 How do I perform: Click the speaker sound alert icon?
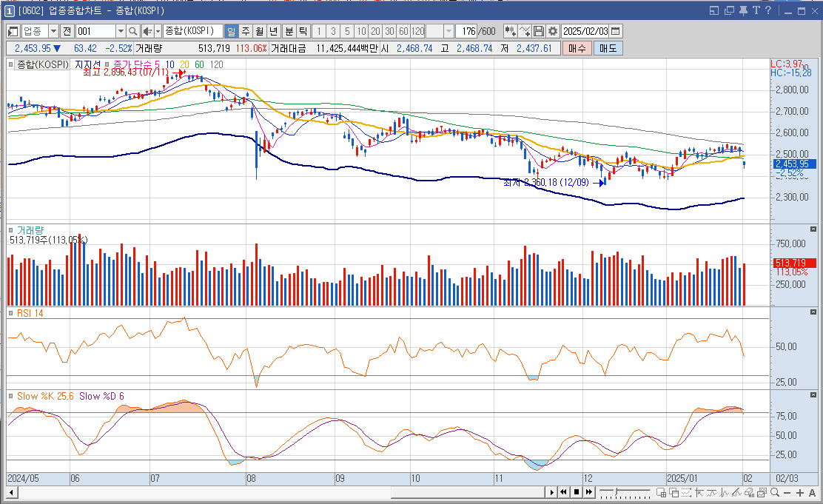pos(147,32)
